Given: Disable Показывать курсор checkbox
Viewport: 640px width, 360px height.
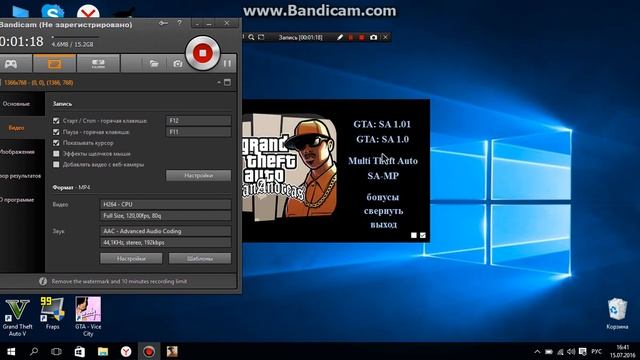Looking at the screenshot, I should [x=56, y=143].
